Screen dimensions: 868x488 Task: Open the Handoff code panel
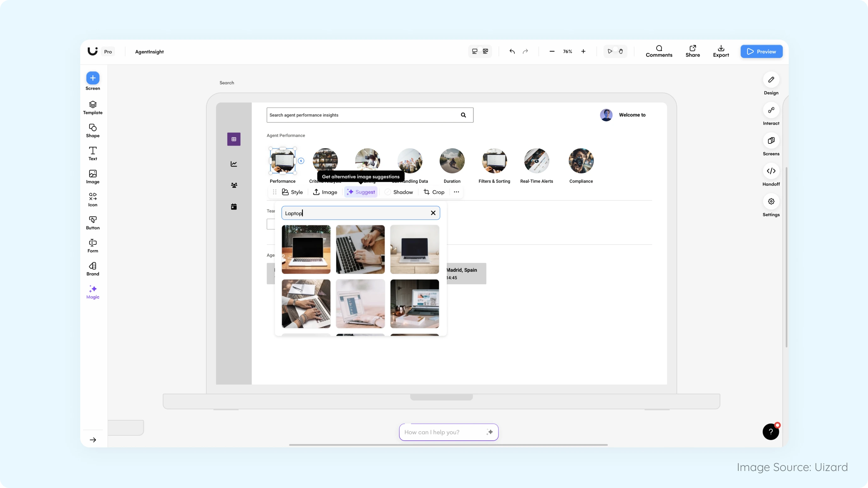[x=771, y=171]
